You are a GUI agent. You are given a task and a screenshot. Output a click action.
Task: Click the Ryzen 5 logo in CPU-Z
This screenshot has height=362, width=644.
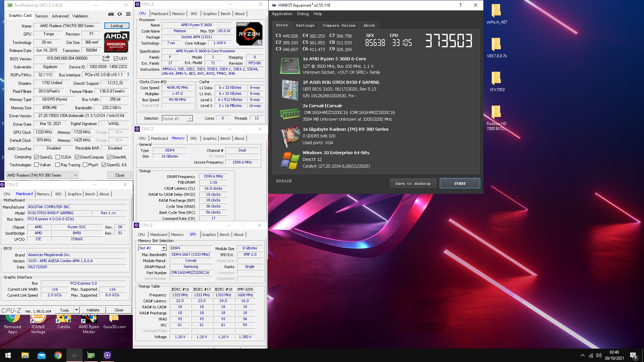(249, 34)
